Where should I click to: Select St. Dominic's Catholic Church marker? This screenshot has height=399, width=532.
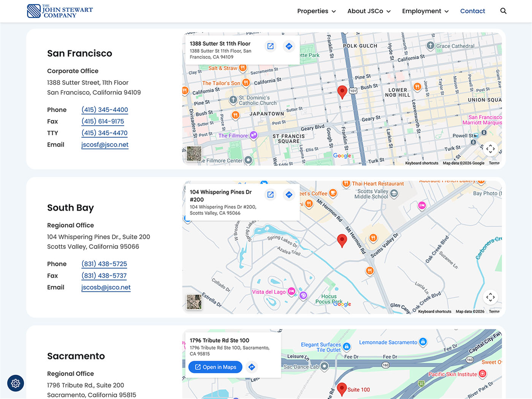point(233,100)
